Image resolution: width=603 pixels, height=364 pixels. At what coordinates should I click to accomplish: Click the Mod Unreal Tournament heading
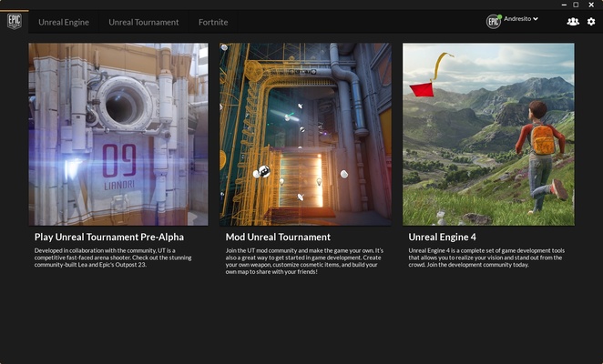[278, 237]
